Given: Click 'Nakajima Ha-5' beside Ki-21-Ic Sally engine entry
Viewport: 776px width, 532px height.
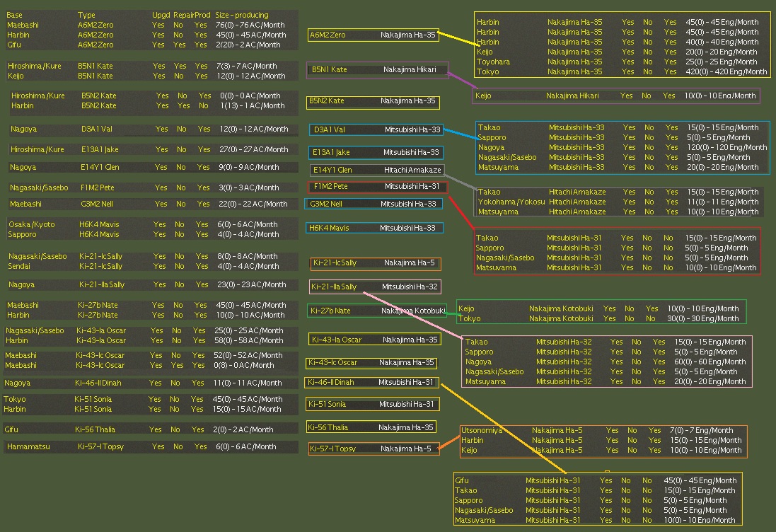Looking at the screenshot, I should pos(410,262).
